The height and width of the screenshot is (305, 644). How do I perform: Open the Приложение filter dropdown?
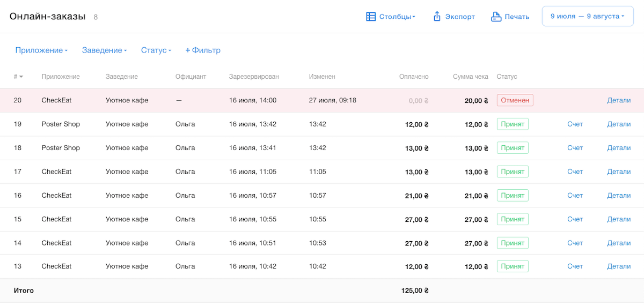pos(41,50)
